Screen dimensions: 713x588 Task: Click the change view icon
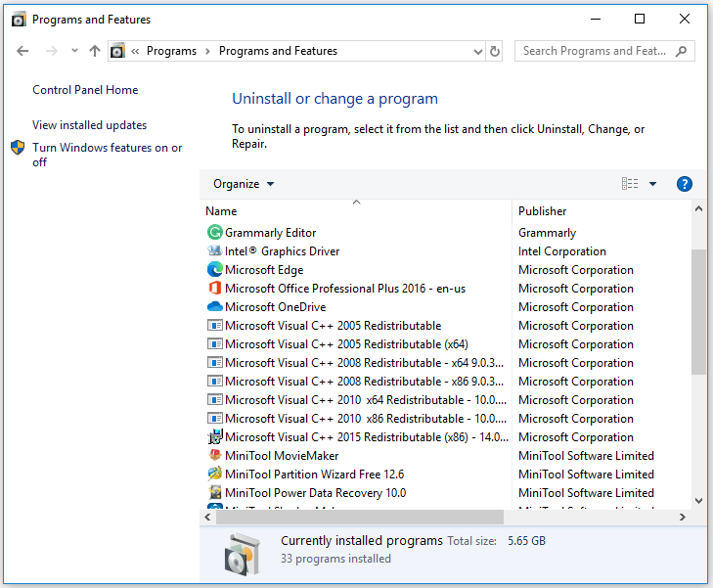click(x=630, y=184)
